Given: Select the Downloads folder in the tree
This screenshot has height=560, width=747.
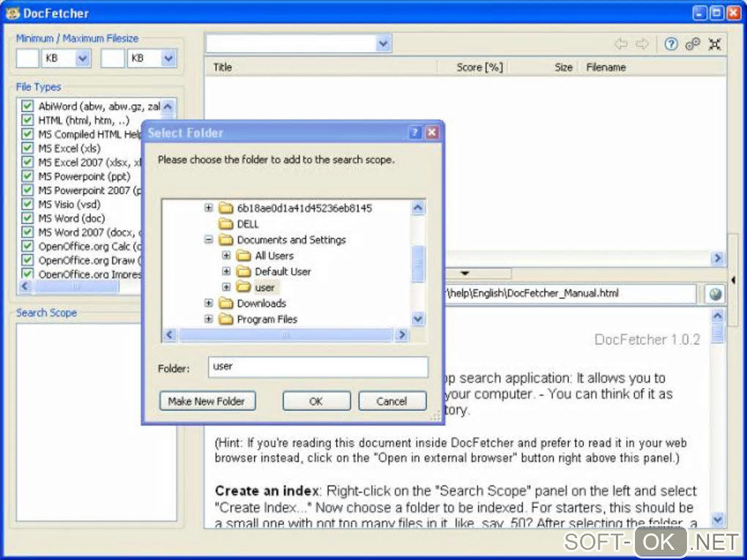Looking at the screenshot, I should 261,303.
